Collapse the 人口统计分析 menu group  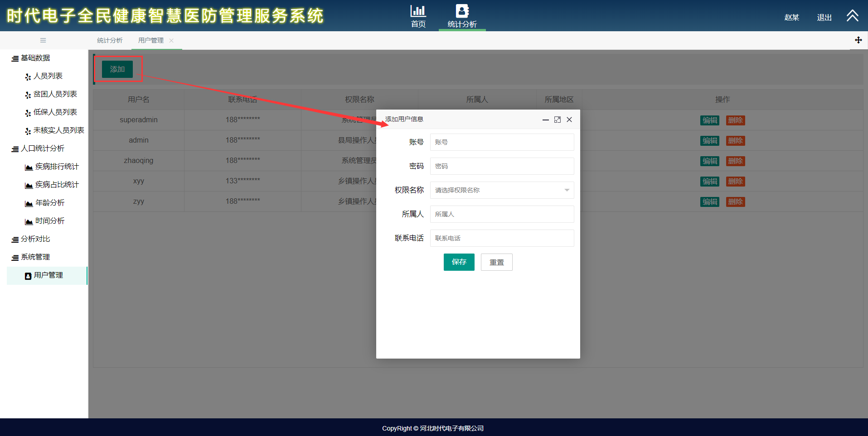[x=42, y=149]
